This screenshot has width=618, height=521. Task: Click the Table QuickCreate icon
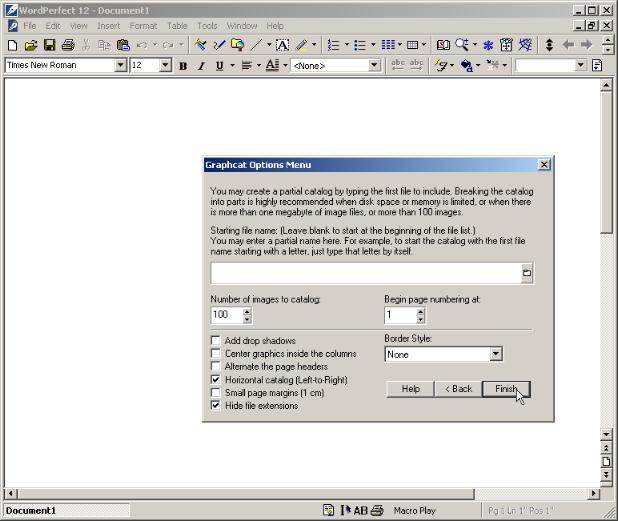(x=412, y=45)
